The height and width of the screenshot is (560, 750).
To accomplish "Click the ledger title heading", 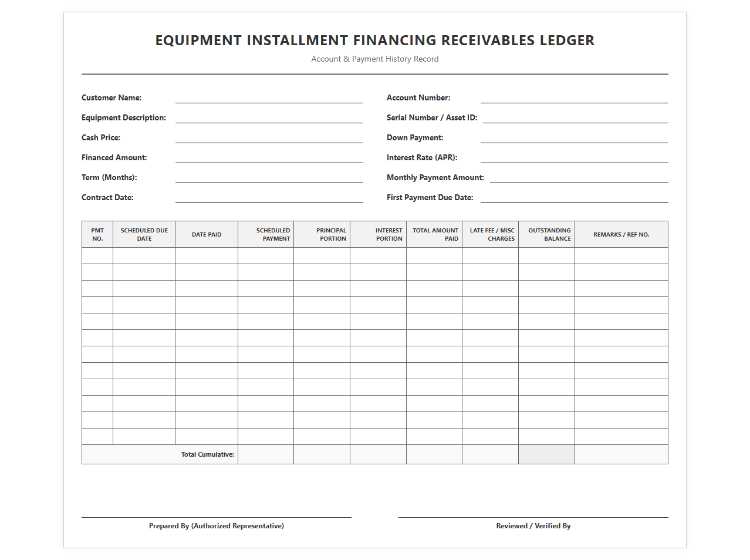I will [375, 41].
